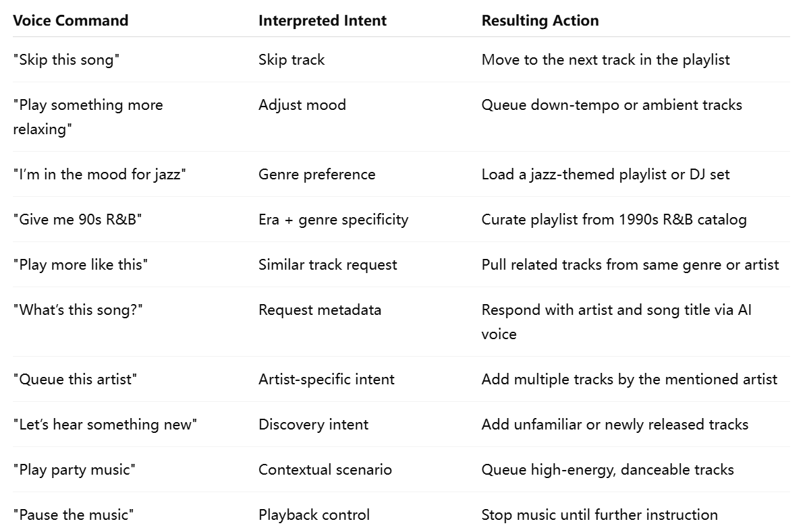Select "Curate playlist from 1990s R&B catalog"
Image resolution: width=805 pixels, height=532 pixels.
[x=614, y=220]
